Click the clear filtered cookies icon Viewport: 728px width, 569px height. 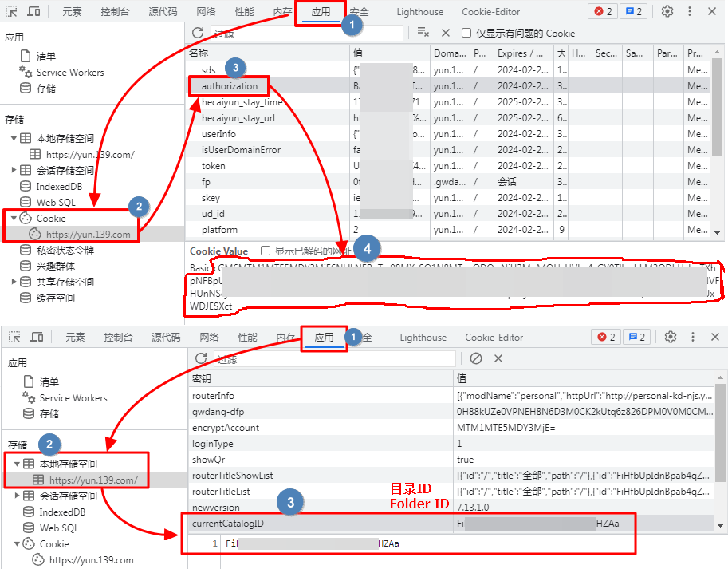(x=423, y=33)
